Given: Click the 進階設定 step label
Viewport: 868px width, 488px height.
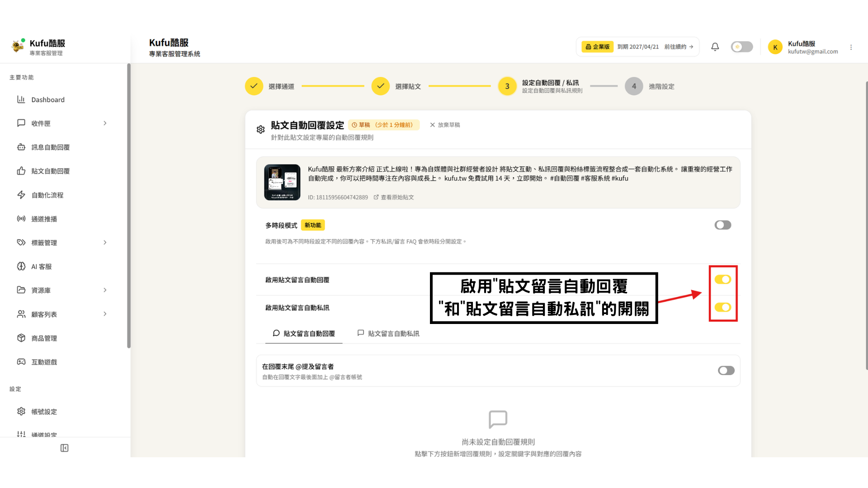Looking at the screenshot, I should pyautogui.click(x=661, y=86).
